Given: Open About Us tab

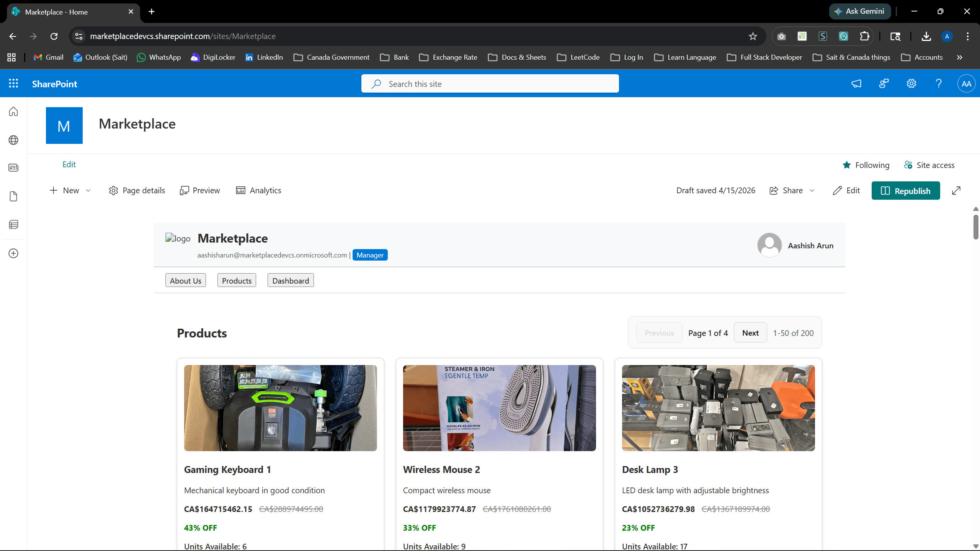Looking at the screenshot, I should [186, 280].
